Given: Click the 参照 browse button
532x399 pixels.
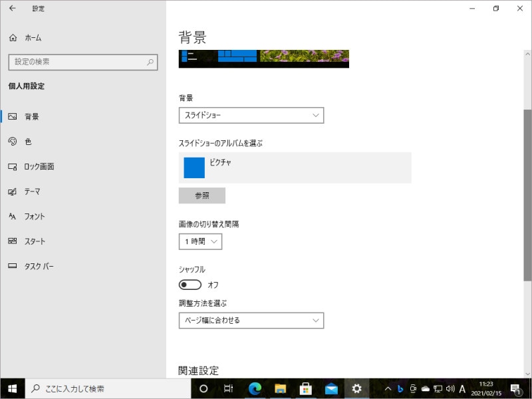Looking at the screenshot, I should tap(201, 195).
